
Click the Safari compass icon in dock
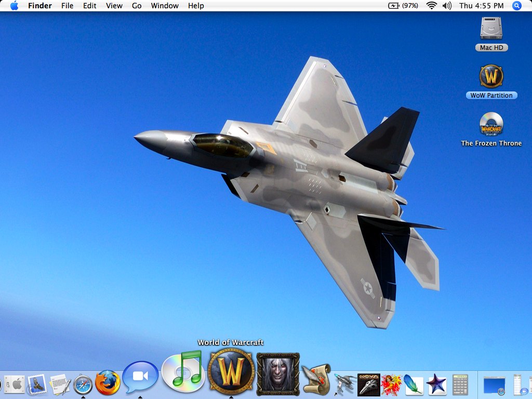[83, 385]
